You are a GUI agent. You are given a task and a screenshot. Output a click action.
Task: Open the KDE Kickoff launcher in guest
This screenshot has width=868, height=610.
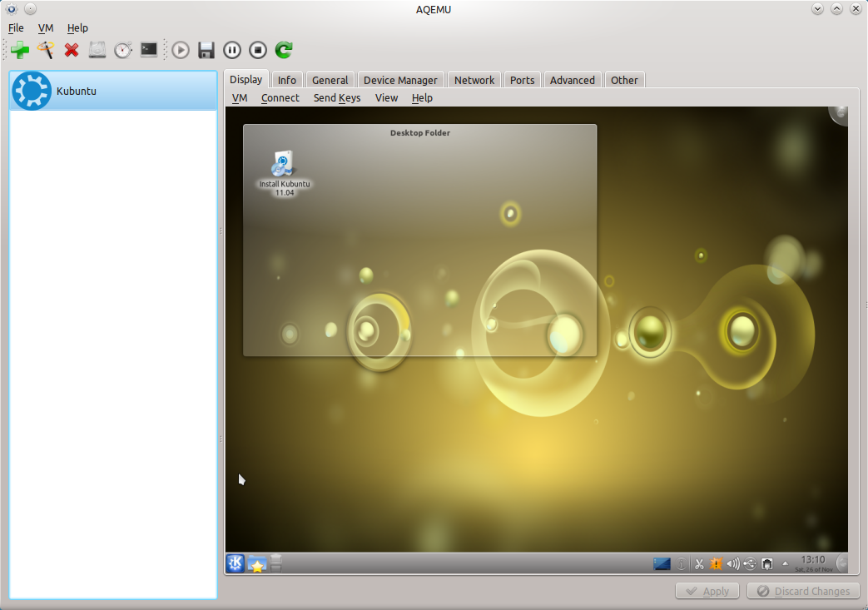[x=236, y=563]
